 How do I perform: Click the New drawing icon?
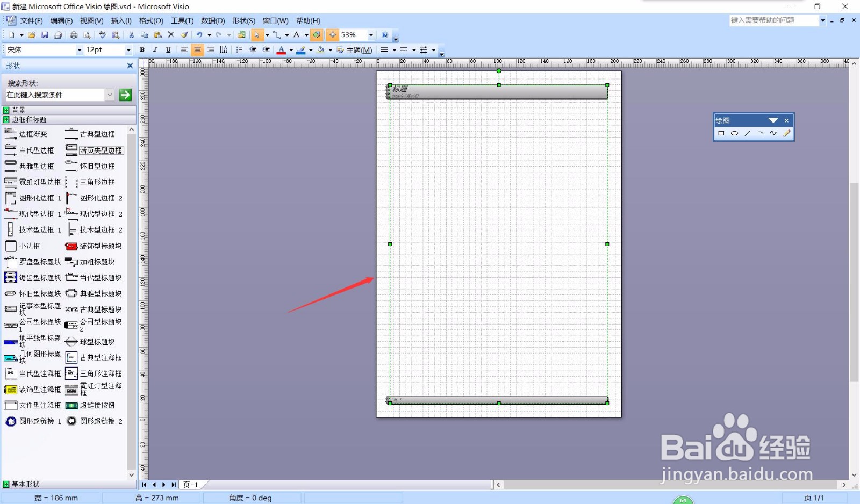11,35
